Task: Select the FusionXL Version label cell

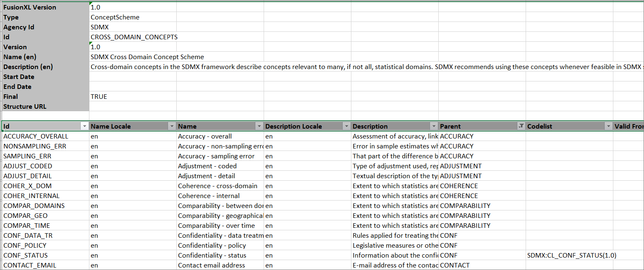Action: coord(30,7)
